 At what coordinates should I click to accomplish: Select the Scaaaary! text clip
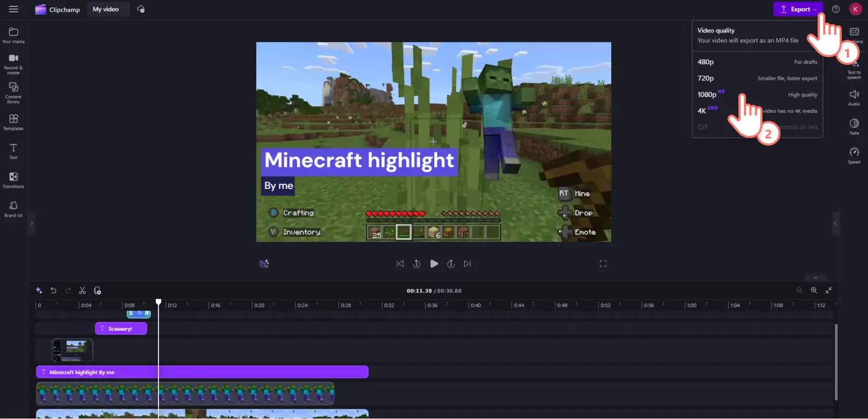click(121, 328)
